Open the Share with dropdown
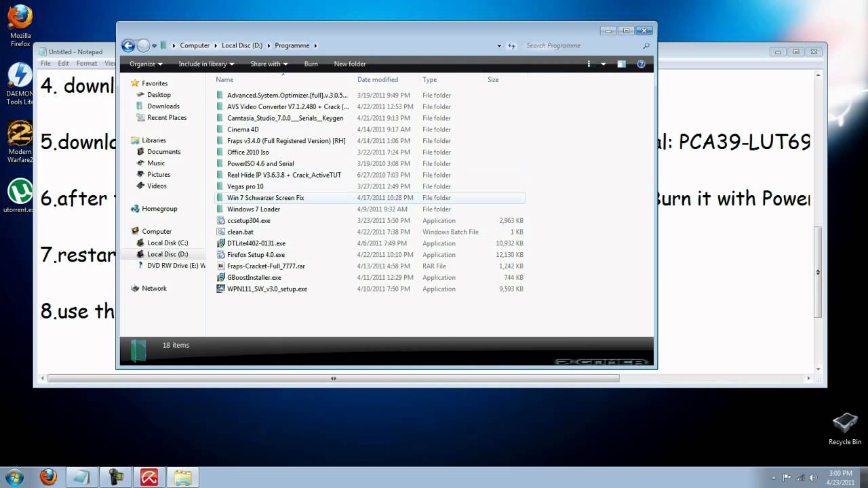 tap(269, 64)
